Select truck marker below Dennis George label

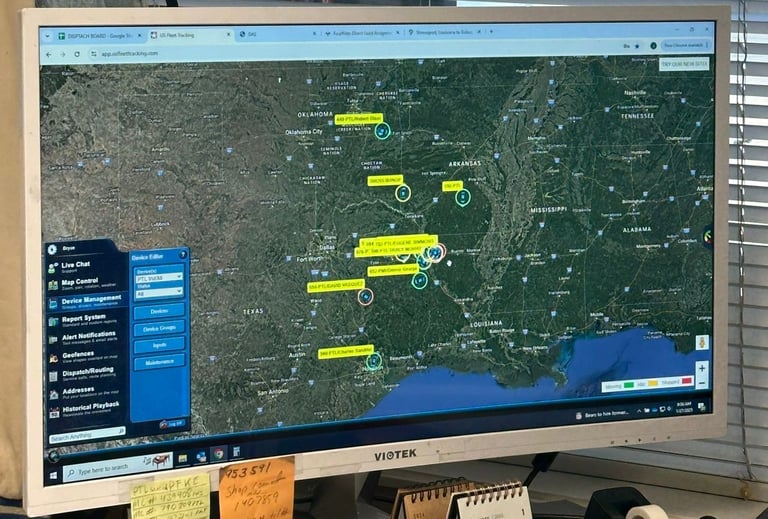pyautogui.click(x=419, y=281)
